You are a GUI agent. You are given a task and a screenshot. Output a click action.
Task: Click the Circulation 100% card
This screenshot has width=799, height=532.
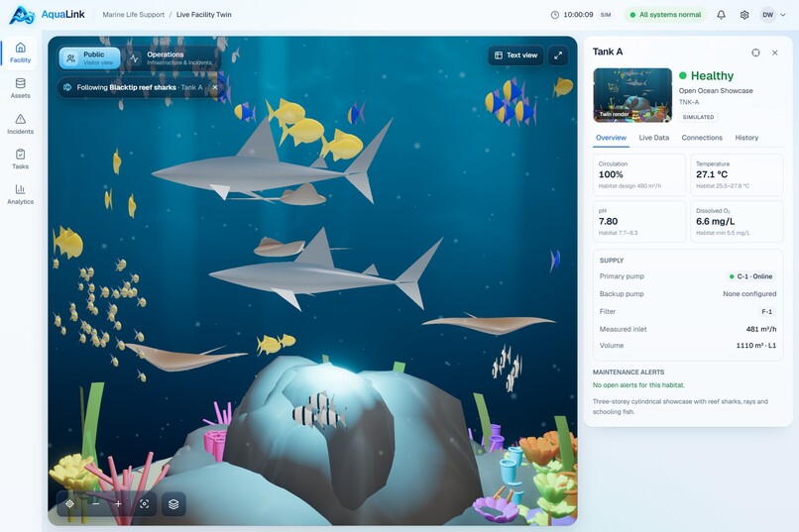(639, 174)
